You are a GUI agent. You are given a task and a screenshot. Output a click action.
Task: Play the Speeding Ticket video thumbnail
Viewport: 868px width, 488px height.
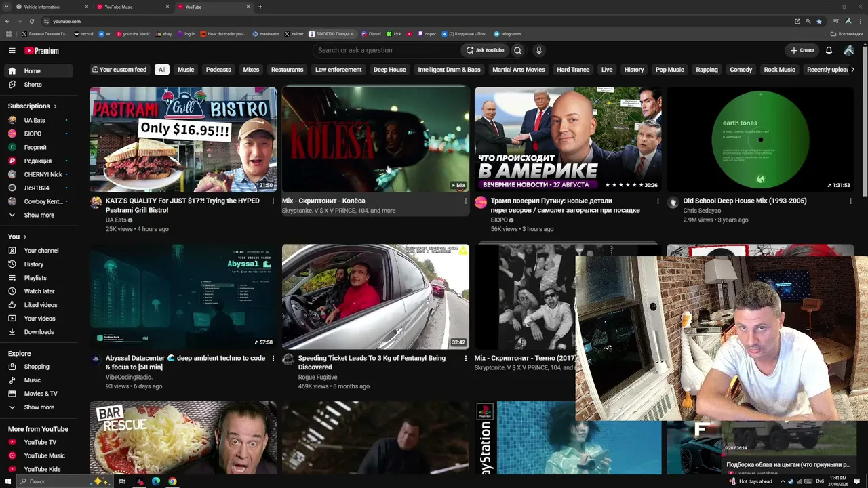pos(376,297)
